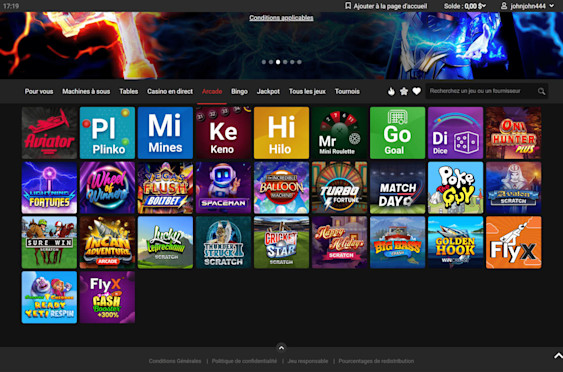Click the user profile icon beside johnjohn444
The image size is (563, 372).
pyautogui.click(x=504, y=6)
